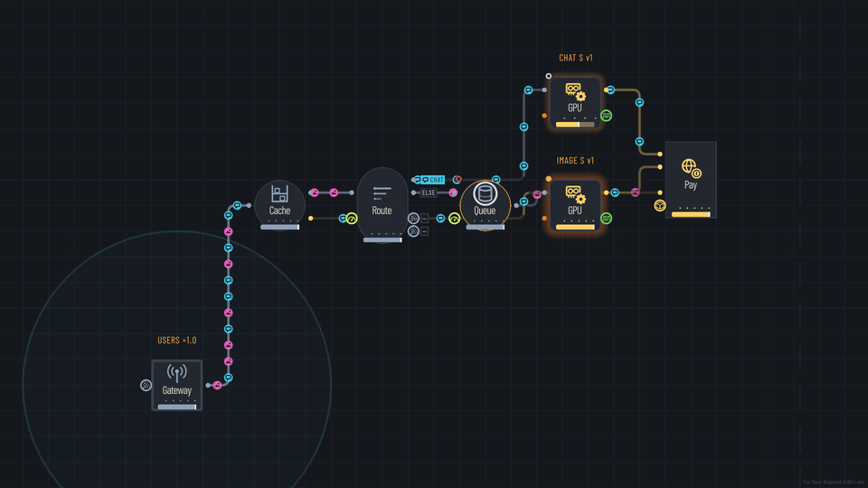This screenshot has height=488, width=868.
Task: Click the ELSE routing rule tag
Action: click(429, 192)
